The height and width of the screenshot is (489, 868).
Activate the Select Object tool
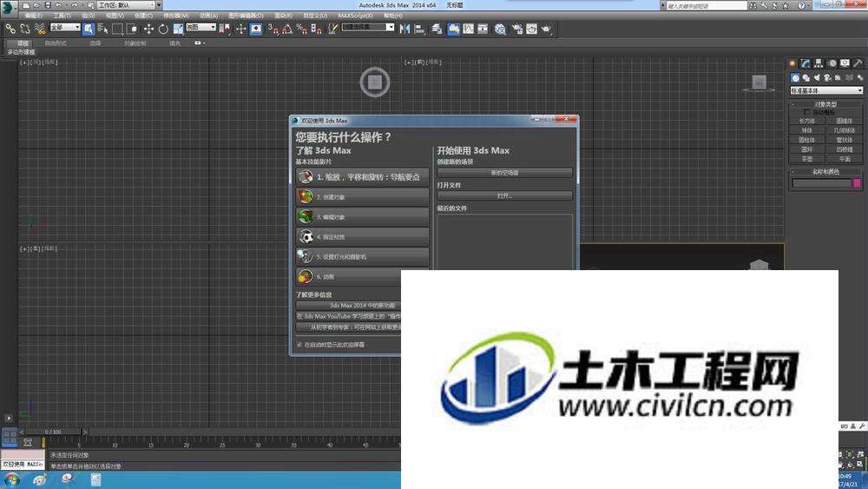pyautogui.click(x=89, y=29)
